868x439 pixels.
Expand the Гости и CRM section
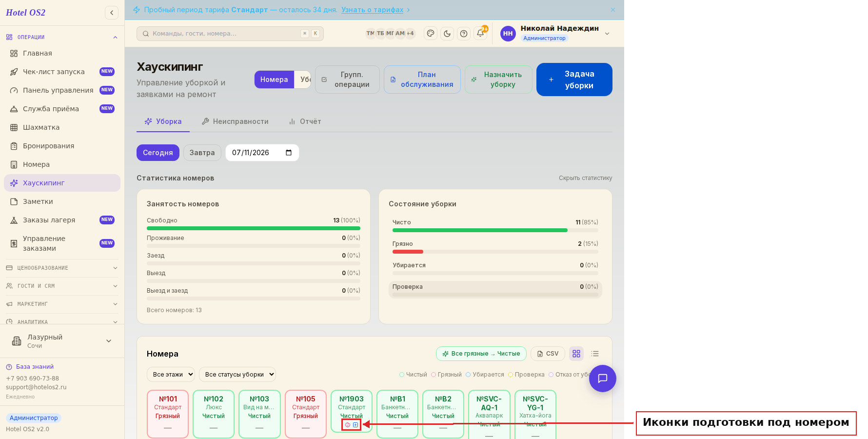[62, 286]
